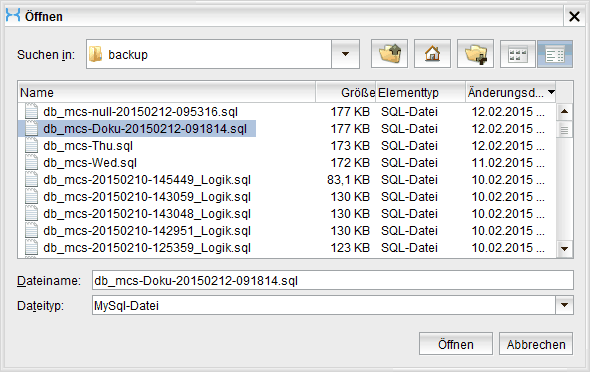Sort by the Elementtyp column header
The width and height of the screenshot is (590, 372).
420,93
